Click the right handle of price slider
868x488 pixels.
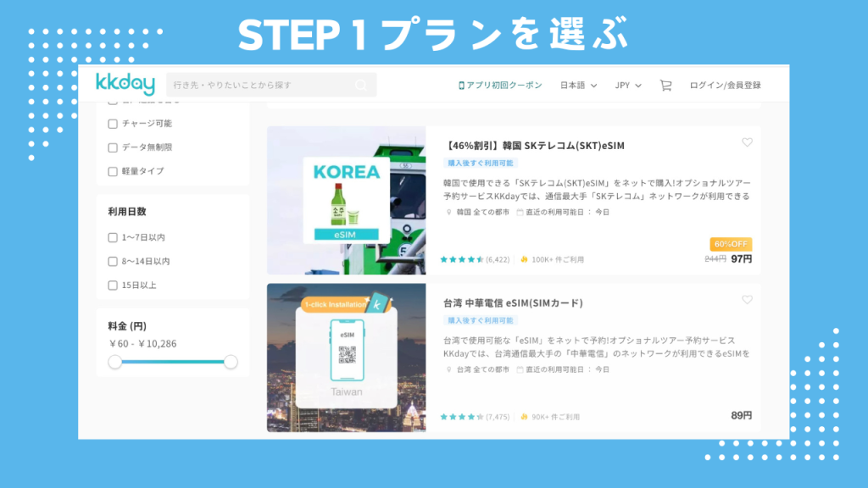pyautogui.click(x=231, y=362)
